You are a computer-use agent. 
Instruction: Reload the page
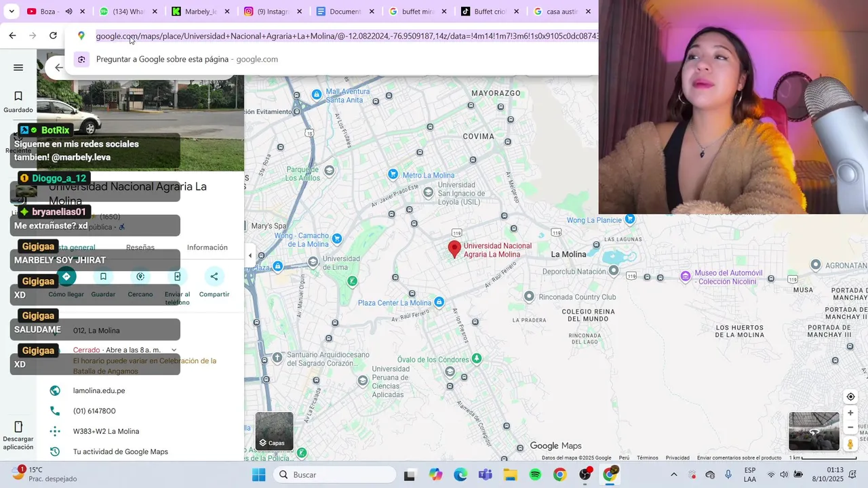pos(53,35)
